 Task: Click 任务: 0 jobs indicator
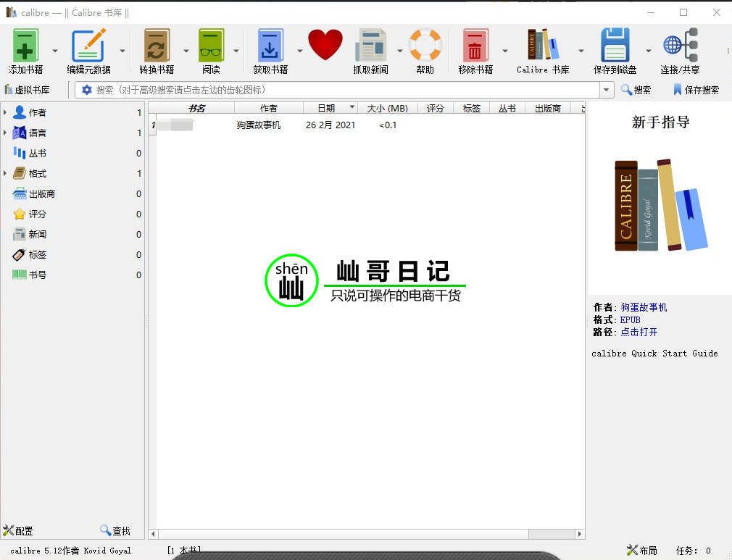694,550
